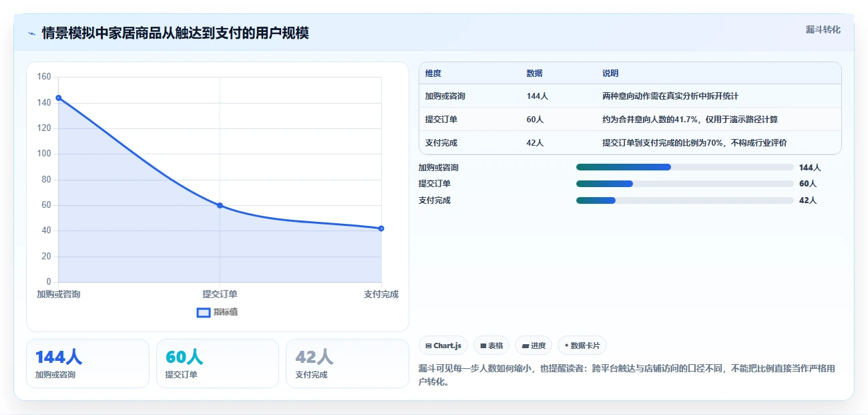
Task: Click the 说明 table column header
Action: 610,73
